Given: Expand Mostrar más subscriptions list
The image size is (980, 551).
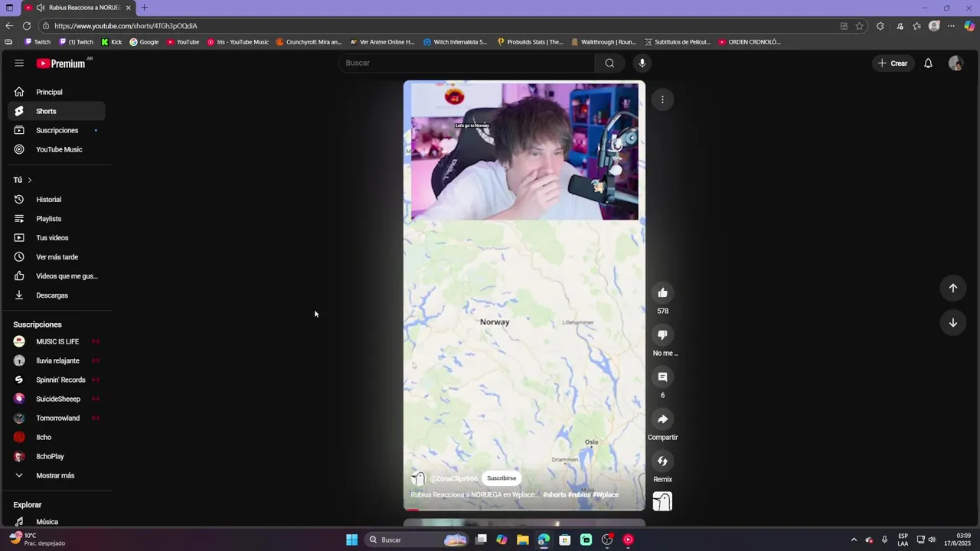Looking at the screenshot, I should 57,475.
